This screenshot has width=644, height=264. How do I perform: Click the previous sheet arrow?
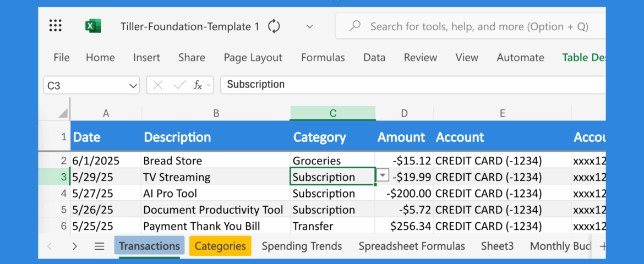[x=50, y=246]
